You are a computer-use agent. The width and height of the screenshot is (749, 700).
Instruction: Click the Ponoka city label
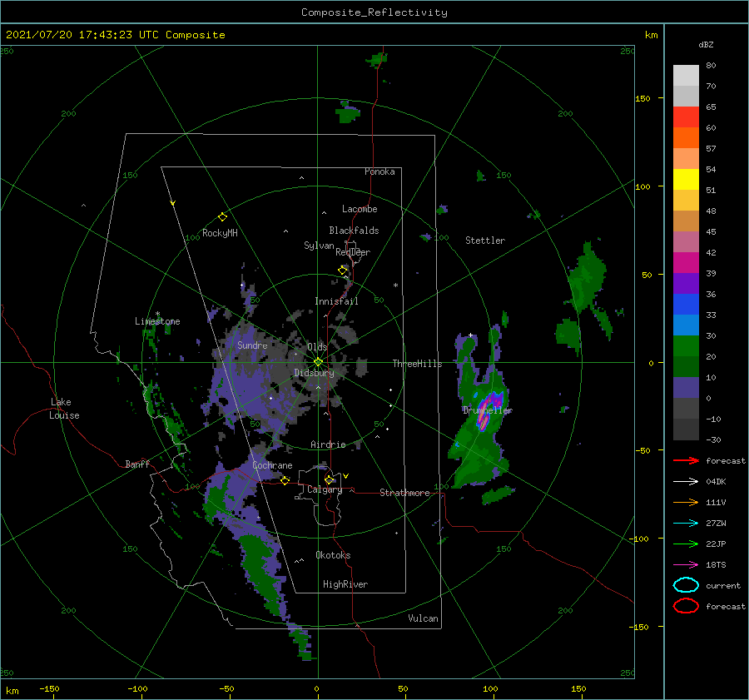[x=379, y=171]
